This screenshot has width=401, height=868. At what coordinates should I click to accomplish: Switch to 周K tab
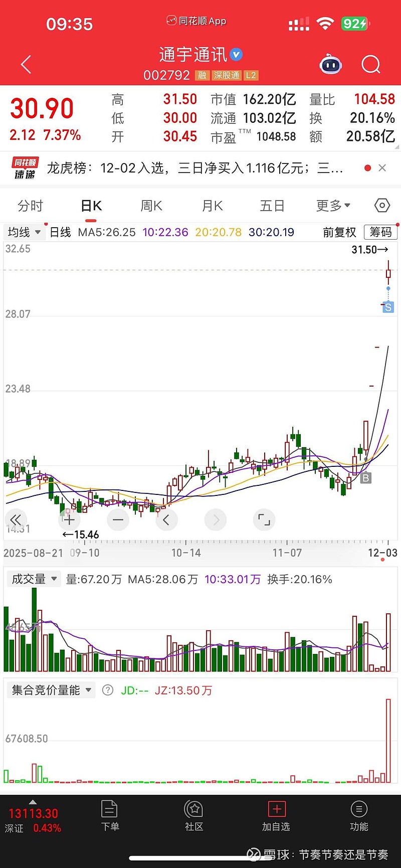[x=151, y=206]
